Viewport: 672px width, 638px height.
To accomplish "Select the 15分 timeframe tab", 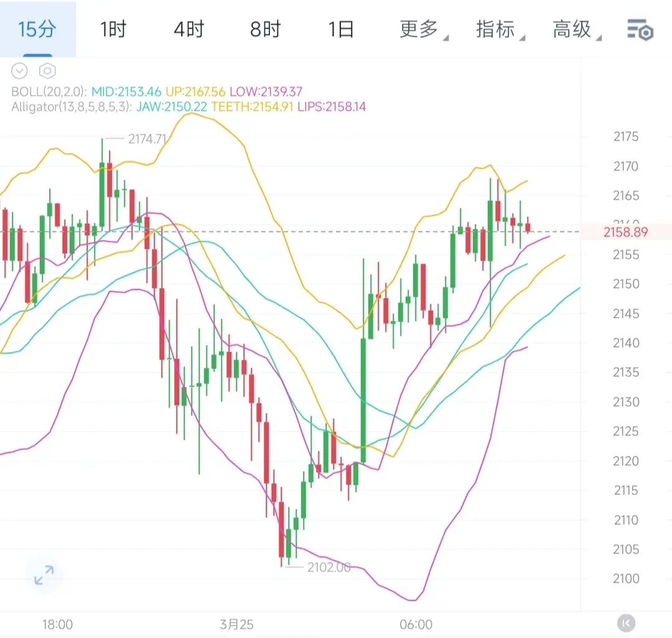I will pyautogui.click(x=37, y=29).
